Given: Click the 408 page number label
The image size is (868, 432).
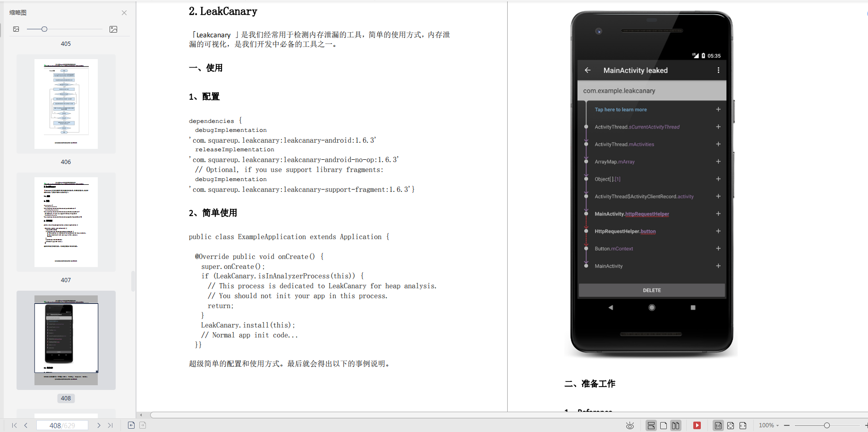Looking at the screenshot, I should (x=66, y=398).
